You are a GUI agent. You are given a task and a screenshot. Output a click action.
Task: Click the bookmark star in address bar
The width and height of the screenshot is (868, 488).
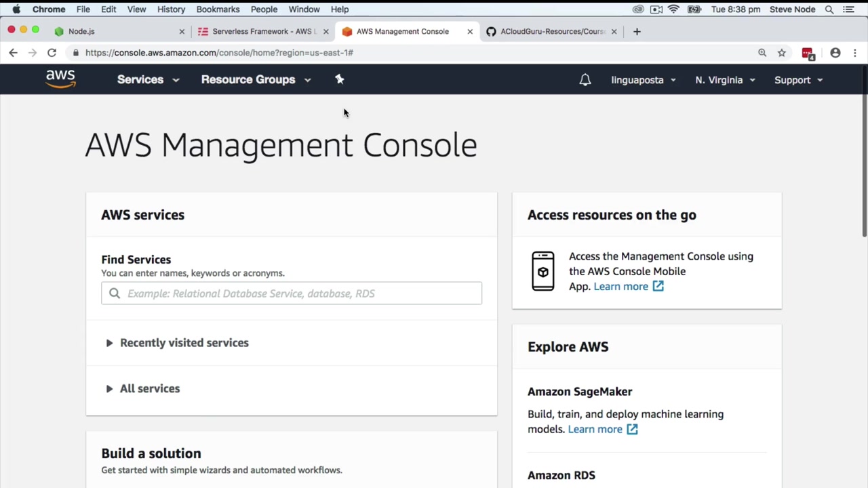(782, 53)
